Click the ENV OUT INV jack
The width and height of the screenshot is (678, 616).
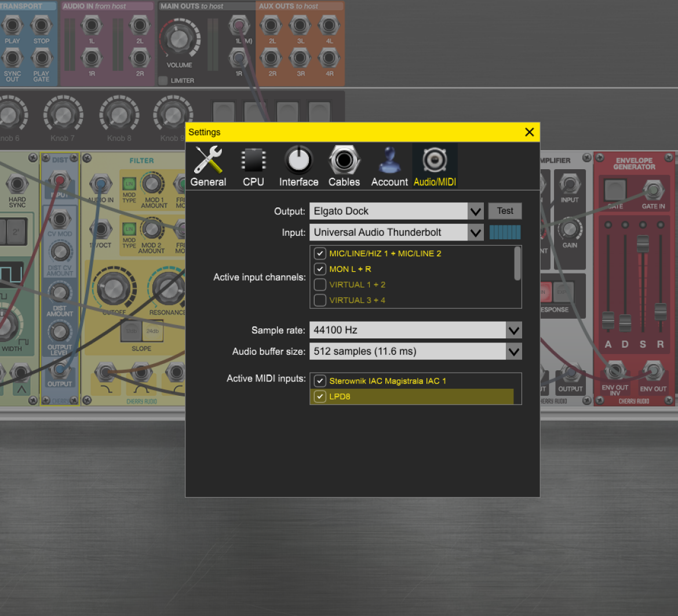click(x=615, y=370)
